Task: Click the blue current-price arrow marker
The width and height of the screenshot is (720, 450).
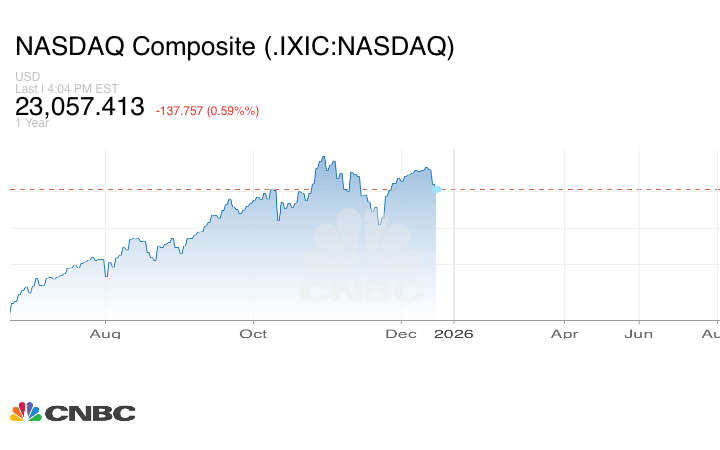Action: 437,188
